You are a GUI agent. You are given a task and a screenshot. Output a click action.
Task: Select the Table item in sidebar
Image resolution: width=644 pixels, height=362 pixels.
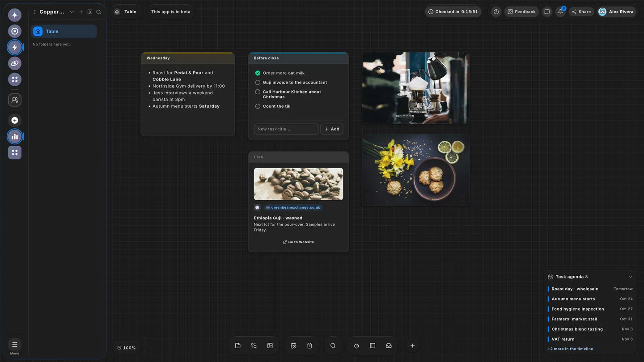click(64, 31)
